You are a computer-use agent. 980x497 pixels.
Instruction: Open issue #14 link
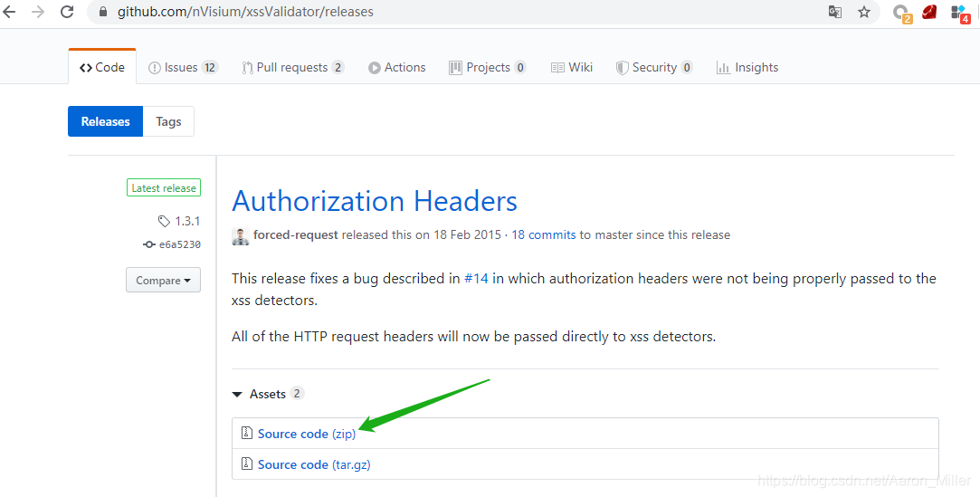point(476,279)
